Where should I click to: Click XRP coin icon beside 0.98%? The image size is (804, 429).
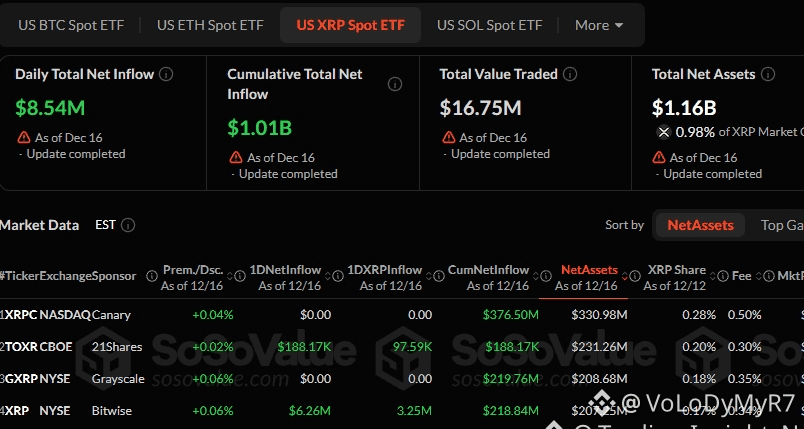(663, 132)
